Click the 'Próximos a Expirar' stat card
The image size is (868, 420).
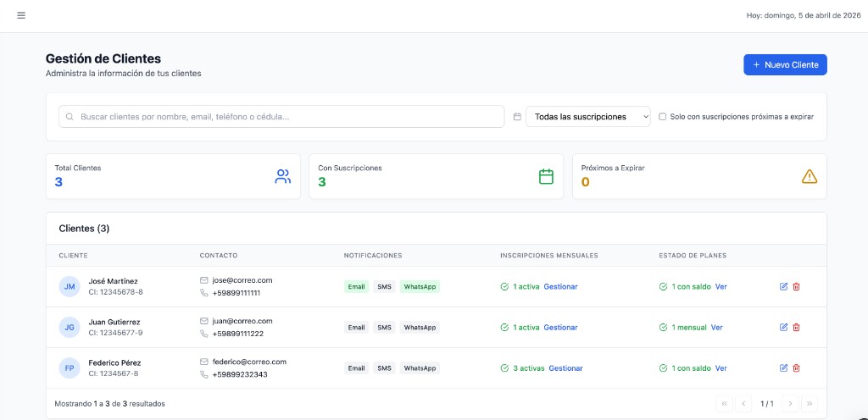click(x=698, y=176)
